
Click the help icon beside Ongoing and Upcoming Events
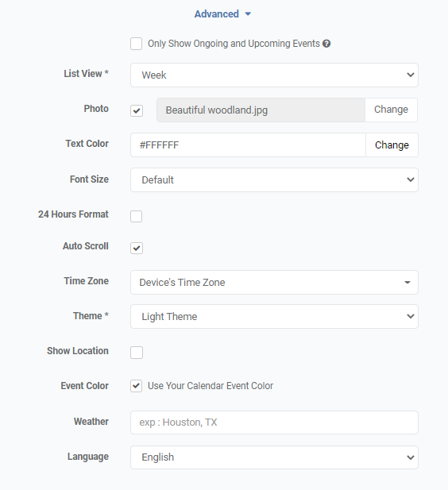tap(326, 44)
